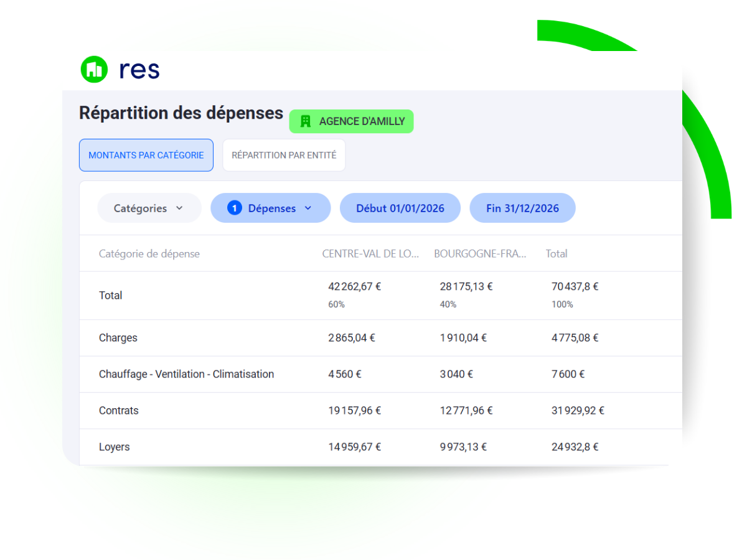Viewport: 747px width, 560px height.
Task: Expand the Dépenses filter dropdown
Action: tap(270, 208)
